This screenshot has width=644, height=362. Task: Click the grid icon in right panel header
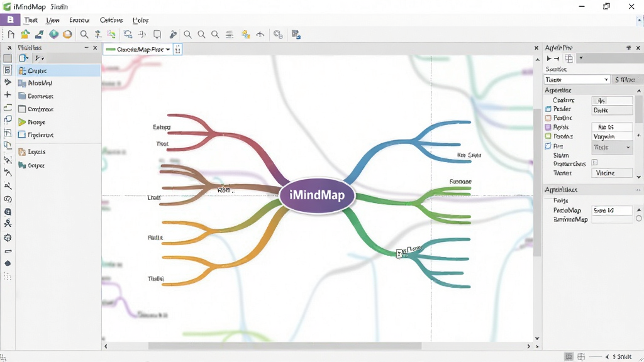[x=569, y=58]
